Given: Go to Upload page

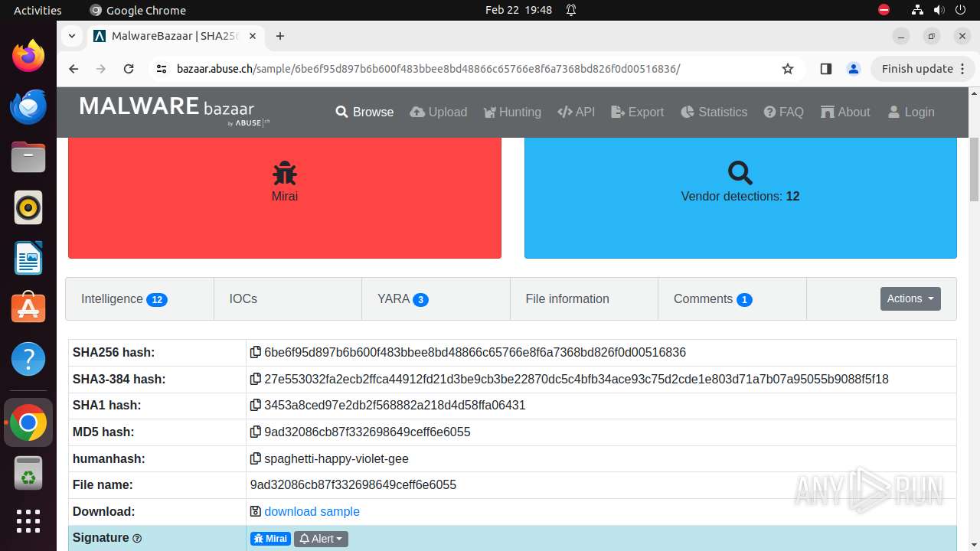Looking at the screenshot, I should [439, 112].
